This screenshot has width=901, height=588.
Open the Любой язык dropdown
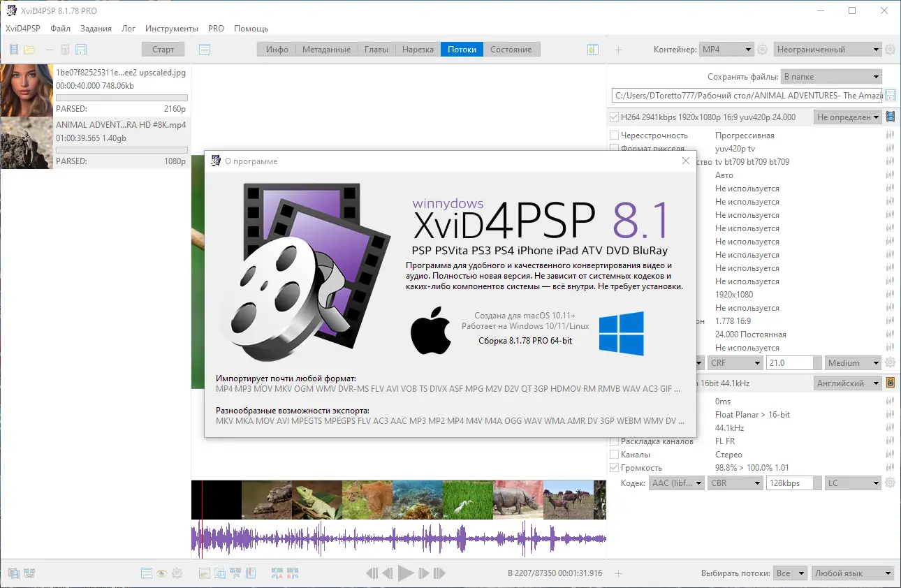click(853, 573)
